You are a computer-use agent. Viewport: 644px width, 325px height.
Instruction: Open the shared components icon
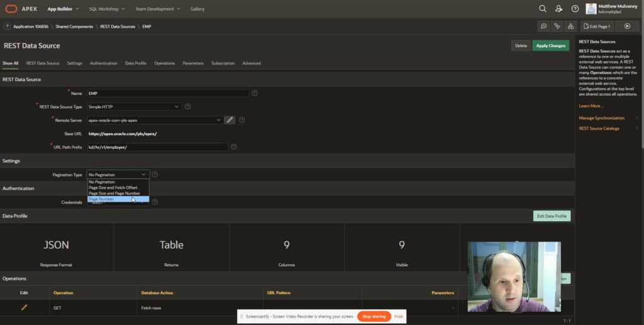click(570, 26)
